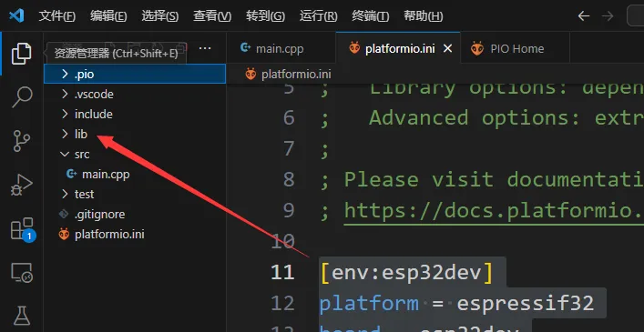Open the Source Control view icon
Viewport: 644px width, 332px height.
point(21,141)
